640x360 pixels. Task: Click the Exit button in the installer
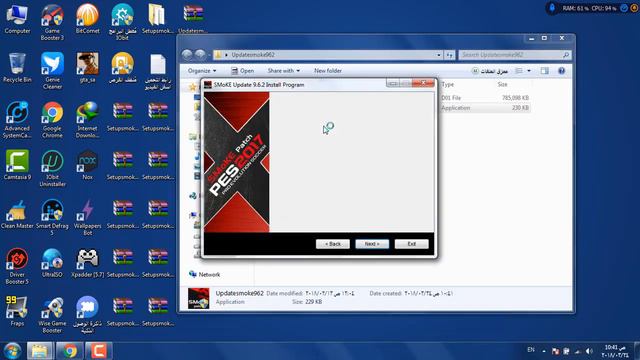click(x=411, y=244)
